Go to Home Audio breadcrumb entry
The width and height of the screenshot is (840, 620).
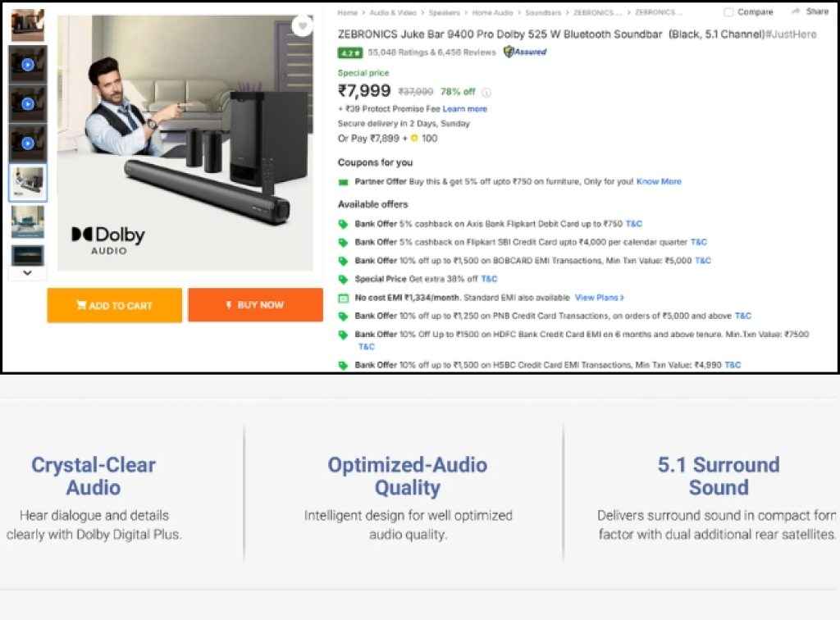pyautogui.click(x=493, y=12)
